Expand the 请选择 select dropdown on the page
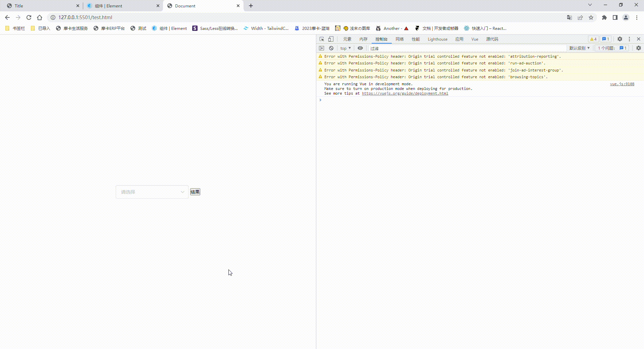Viewport: 644px width, 349px height. [x=152, y=192]
